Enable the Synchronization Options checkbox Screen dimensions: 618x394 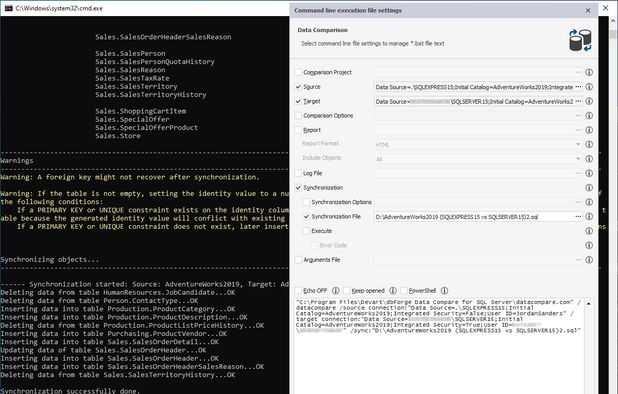click(x=306, y=202)
